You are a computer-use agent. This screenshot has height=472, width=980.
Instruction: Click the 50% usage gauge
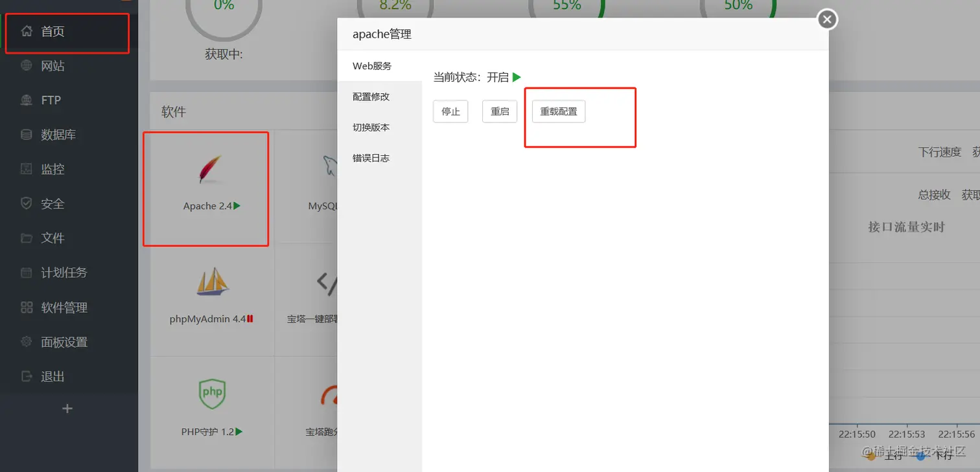click(x=738, y=10)
